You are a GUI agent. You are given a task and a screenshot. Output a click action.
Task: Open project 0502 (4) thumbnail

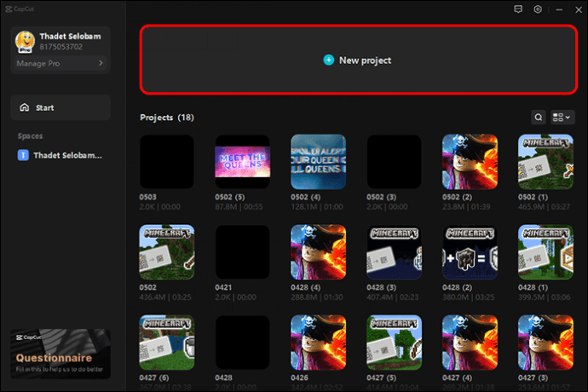[x=319, y=162]
